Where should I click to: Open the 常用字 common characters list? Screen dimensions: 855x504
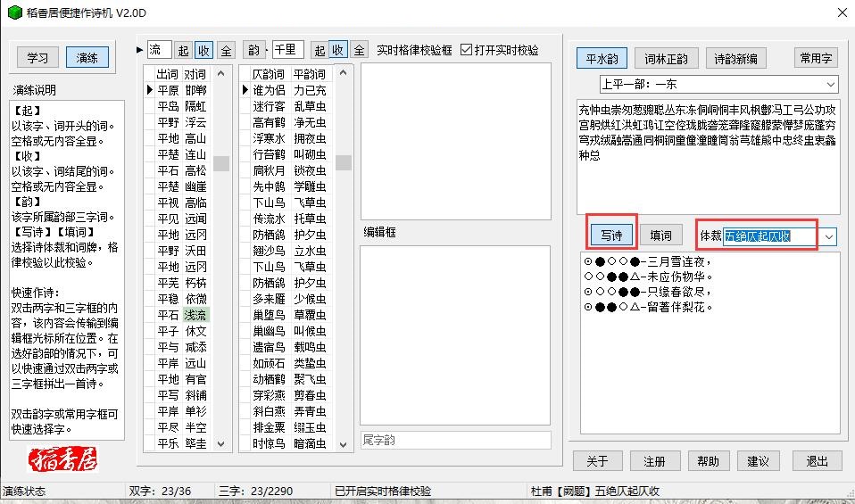coord(816,58)
